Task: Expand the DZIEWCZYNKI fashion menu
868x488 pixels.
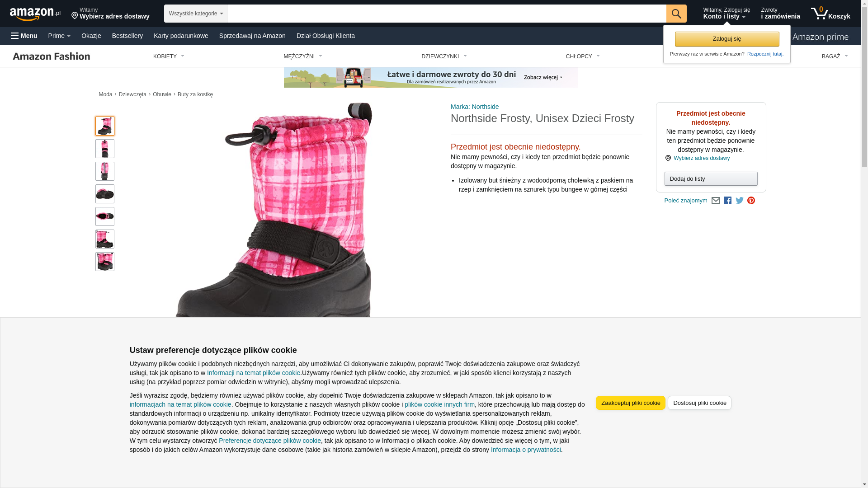Action: (x=444, y=56)
